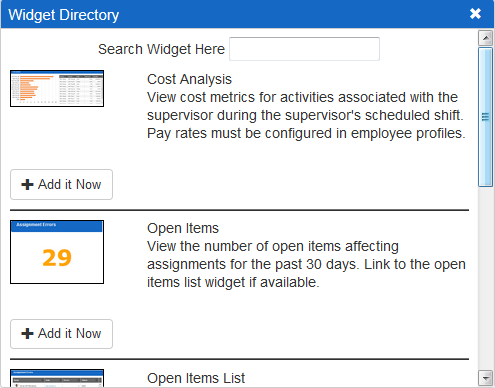Viewport: 495px width, 388px height.
Task: Add the Cost Analysis widget now
Action: click(x=61, y=184)
